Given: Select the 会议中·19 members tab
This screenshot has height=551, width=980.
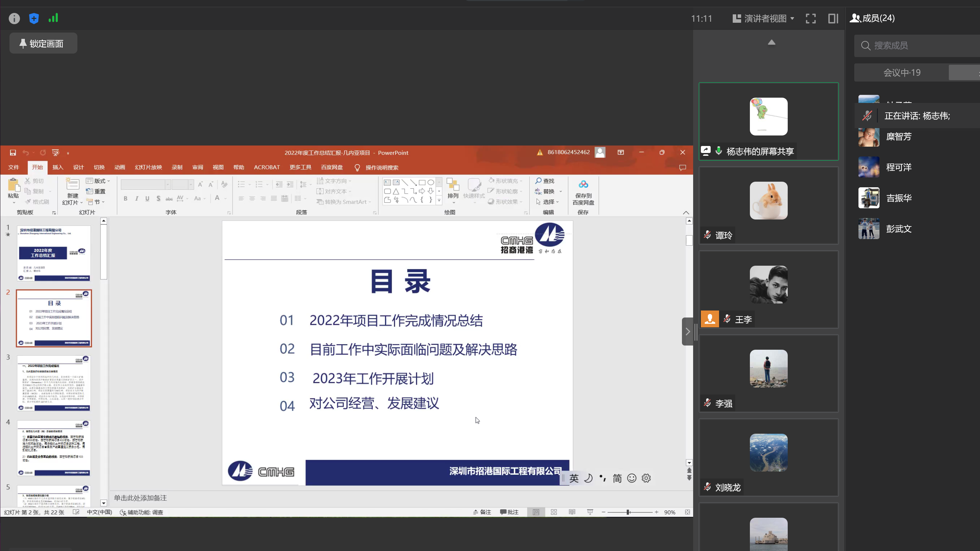Looking at the screenshot, I should click(x=902, y=72).
